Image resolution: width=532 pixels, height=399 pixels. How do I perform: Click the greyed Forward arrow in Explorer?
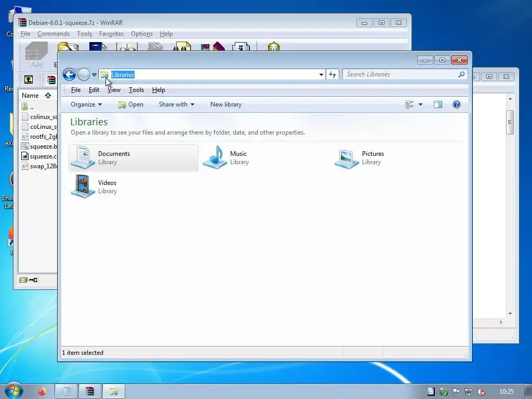pos(84,74)
